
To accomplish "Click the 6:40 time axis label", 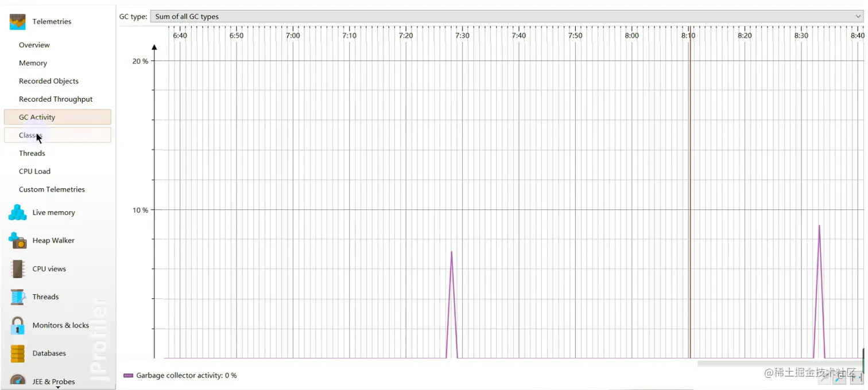I will [180, 36].
